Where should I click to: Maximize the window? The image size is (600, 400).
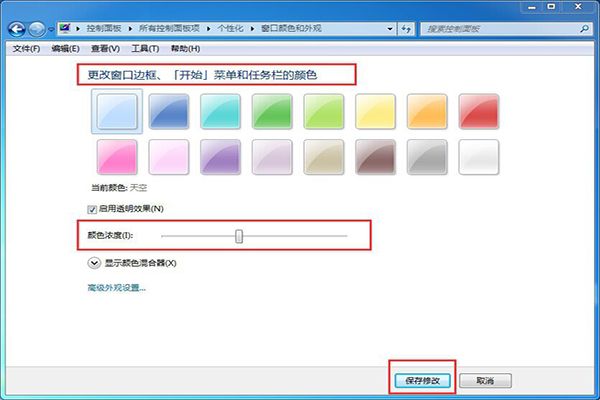click(551, 7)
